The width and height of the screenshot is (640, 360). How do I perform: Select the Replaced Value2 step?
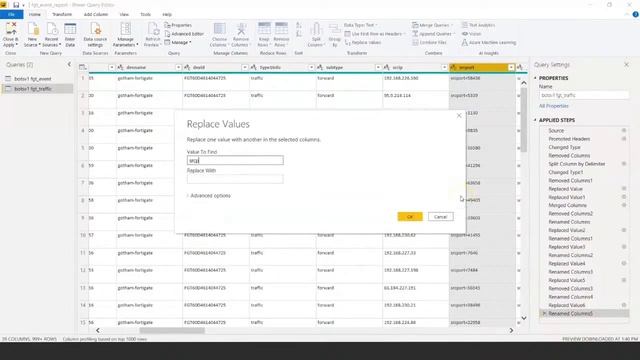(x=567, y=230)
